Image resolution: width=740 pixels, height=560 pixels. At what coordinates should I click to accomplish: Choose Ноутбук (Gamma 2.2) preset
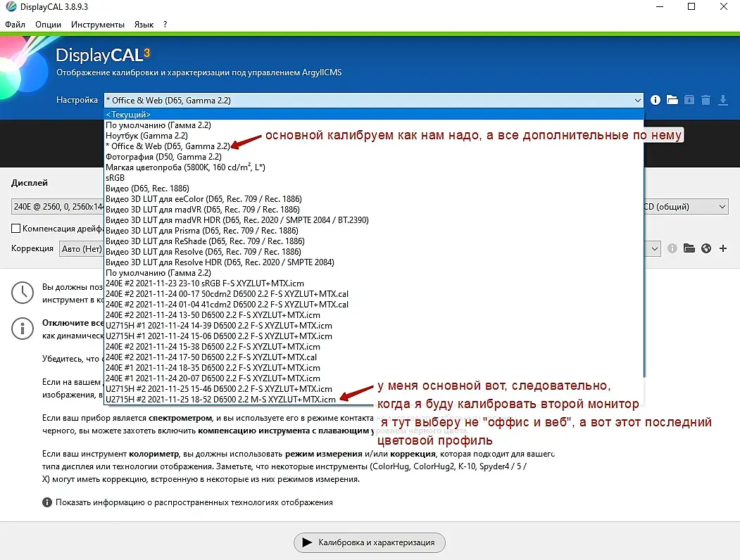coord(374,136)
